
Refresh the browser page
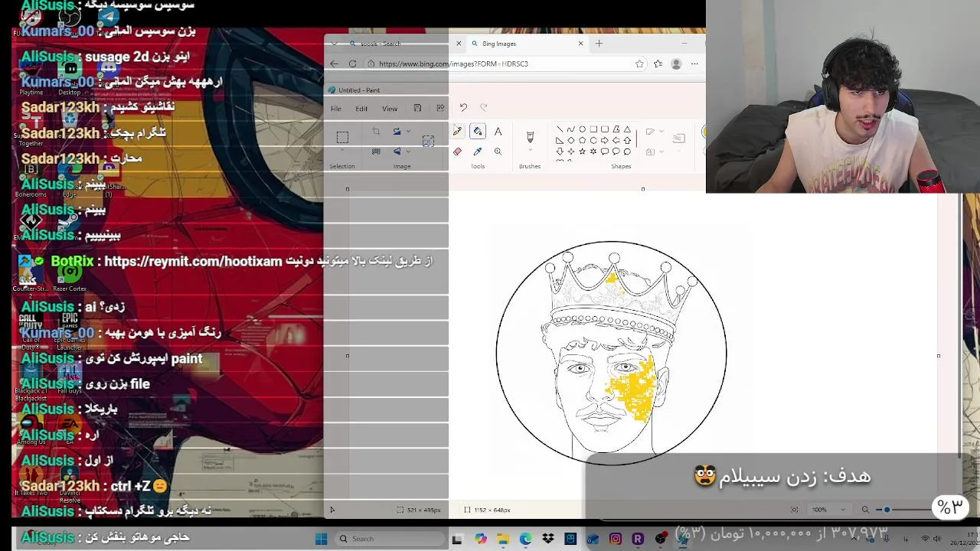[352, 64]
